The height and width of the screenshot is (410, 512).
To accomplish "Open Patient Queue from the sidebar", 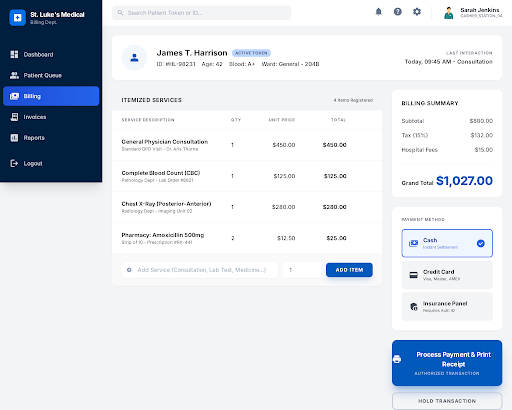I will [x=51, y=75].
